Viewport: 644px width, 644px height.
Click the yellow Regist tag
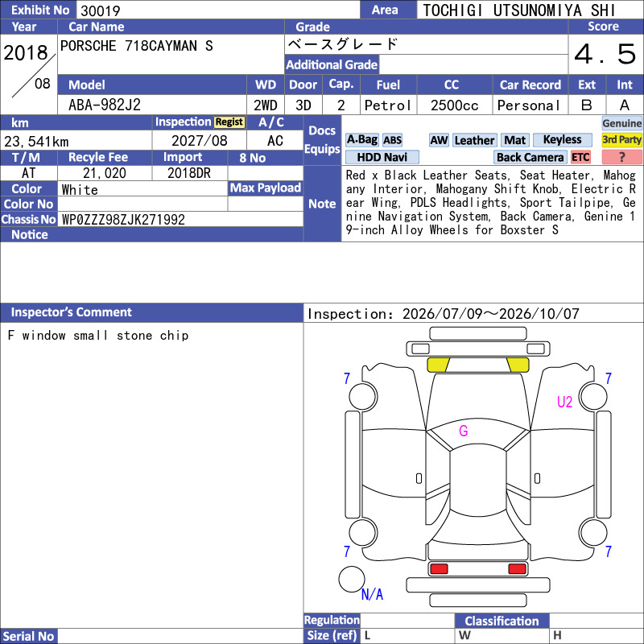(229, 122)
